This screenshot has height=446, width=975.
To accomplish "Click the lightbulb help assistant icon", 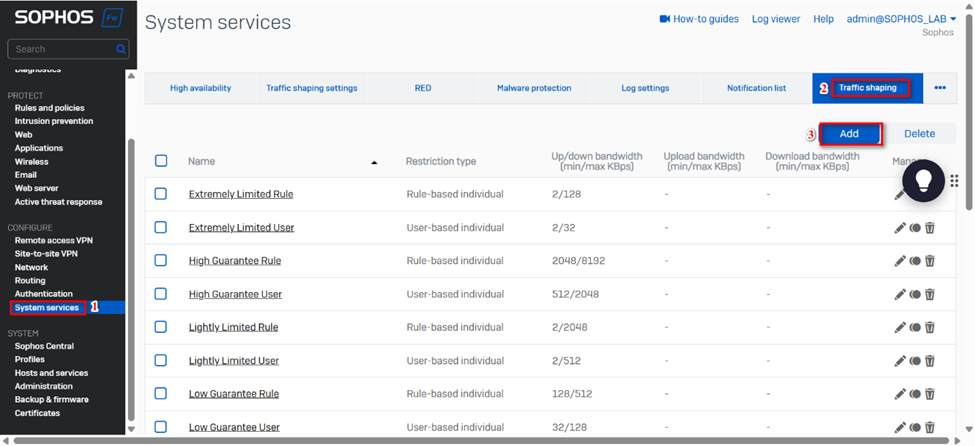I will 923,180.
